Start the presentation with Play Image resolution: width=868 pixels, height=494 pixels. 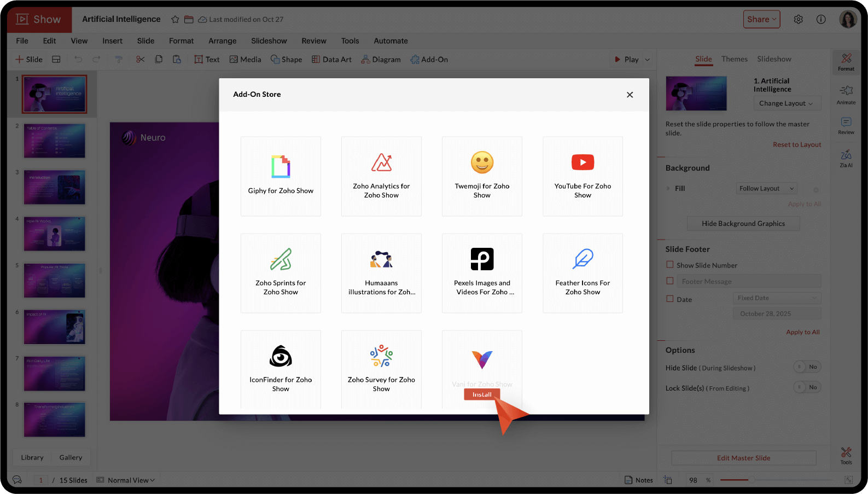[x=626, y=60]
